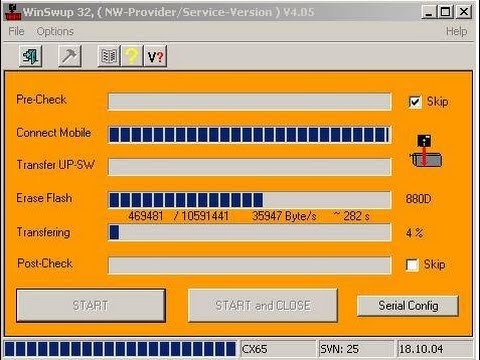Click the START button
The width and height of the screenshot is (480, 360).
91,305
